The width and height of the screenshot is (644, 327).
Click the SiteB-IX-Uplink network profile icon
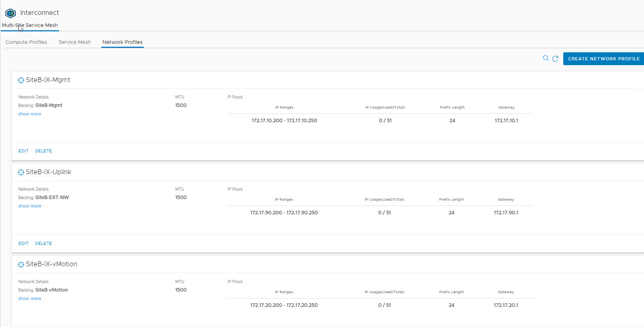(x=21, y=173)
